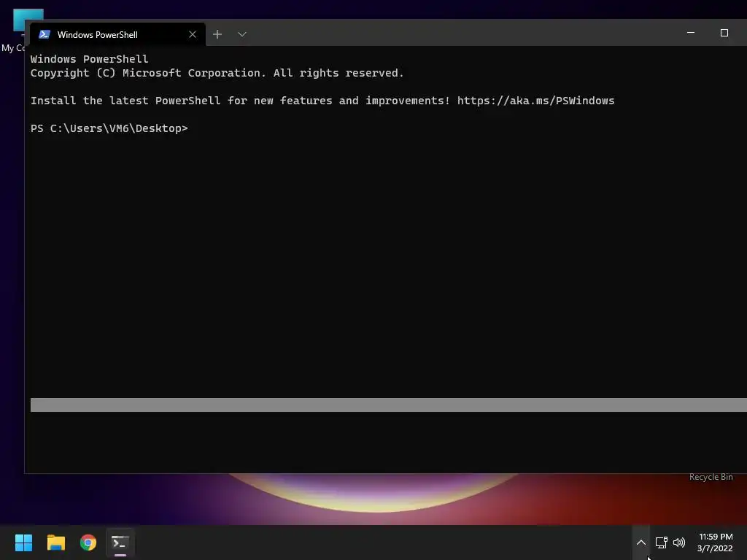Screen dimensions: 747x560
Task: Select the Windows PowerShell tab
Action: coord(117,34)
